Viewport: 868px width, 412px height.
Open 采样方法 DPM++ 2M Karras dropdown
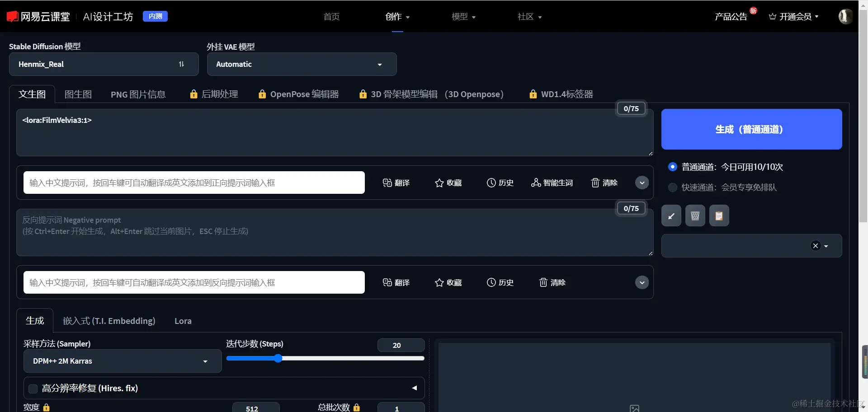click(x=123, y=361)
